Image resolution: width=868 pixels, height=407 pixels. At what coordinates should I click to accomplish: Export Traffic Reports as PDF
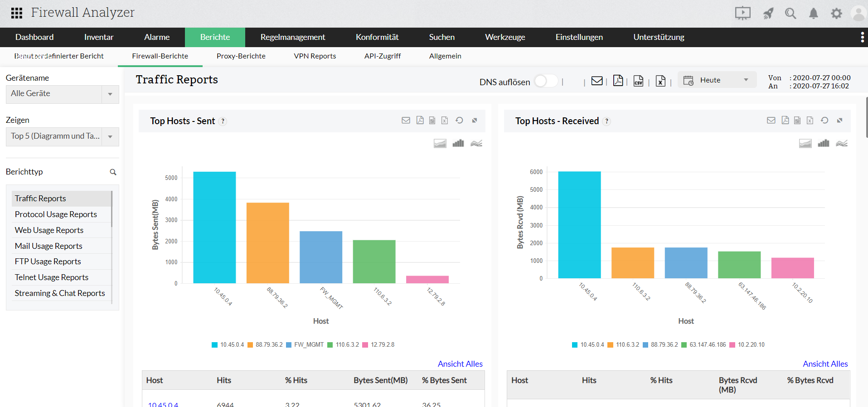[x=618, y=81]
